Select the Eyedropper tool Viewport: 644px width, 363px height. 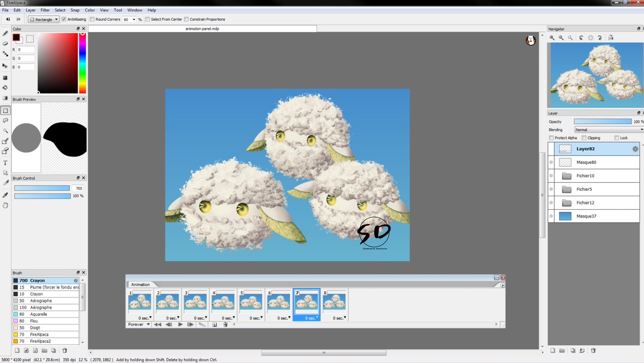(x=5, y=195)
